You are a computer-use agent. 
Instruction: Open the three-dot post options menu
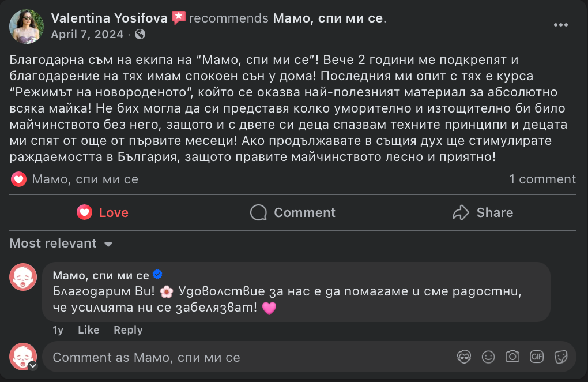pyautogui.click(x=561, y=25)
